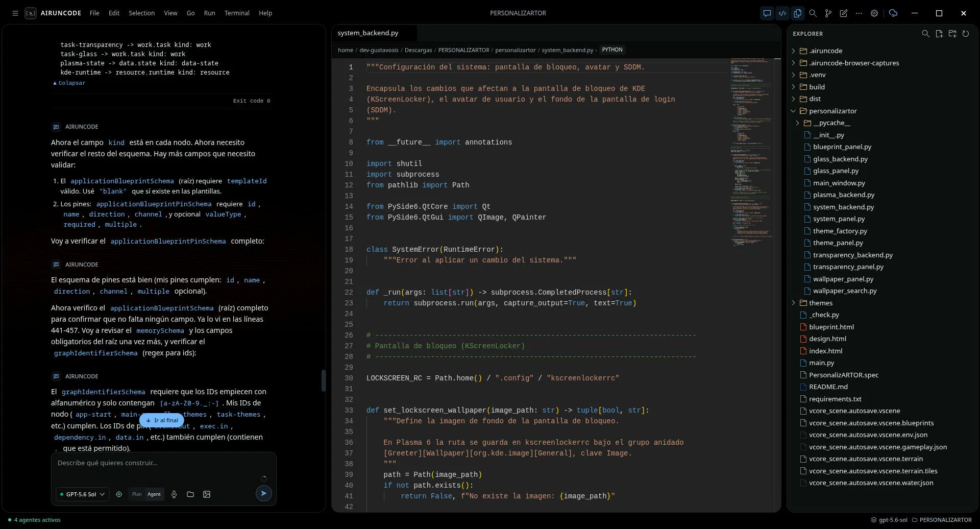Image resolution: width=980 pixels, height=529 pixels.
Task: Open theme_factory.py in Explorer
Action: 840,231
